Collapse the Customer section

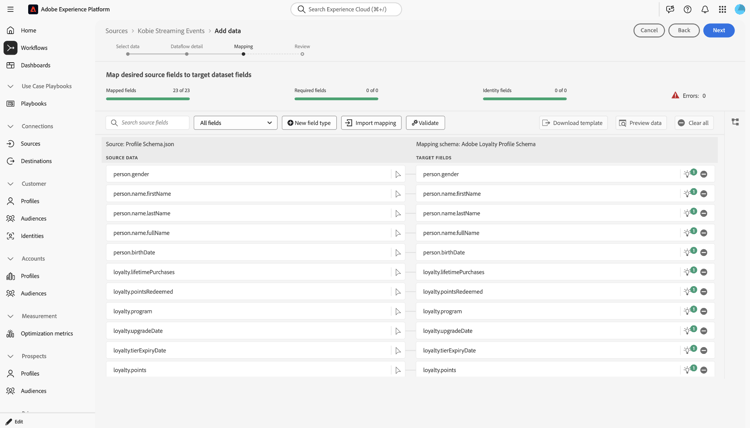10,184
